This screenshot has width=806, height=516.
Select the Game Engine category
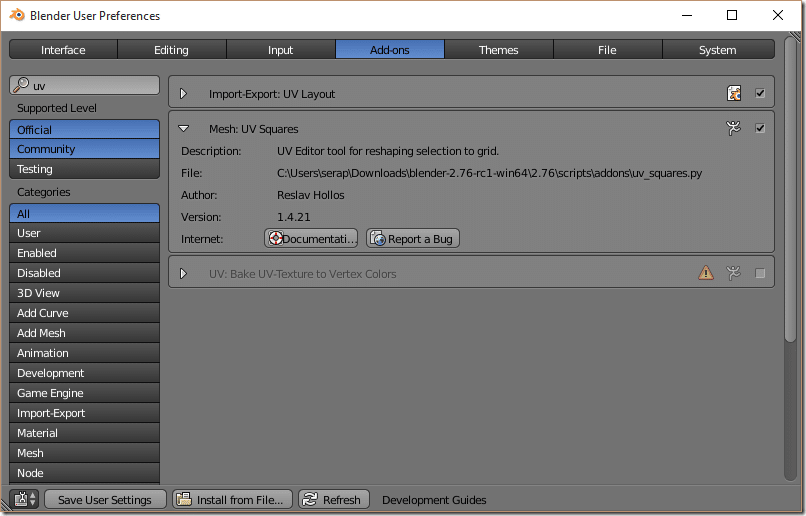click(84, 393)
